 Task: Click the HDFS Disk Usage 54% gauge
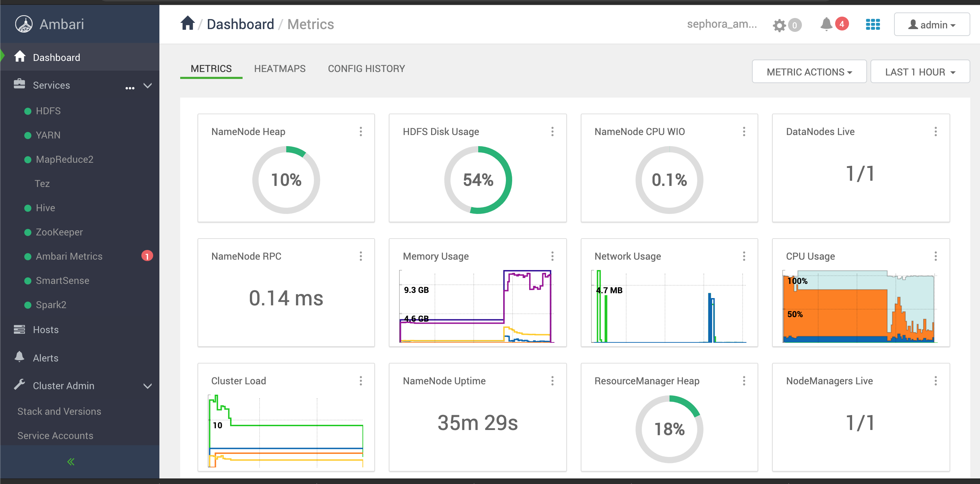tap(478, 180)
